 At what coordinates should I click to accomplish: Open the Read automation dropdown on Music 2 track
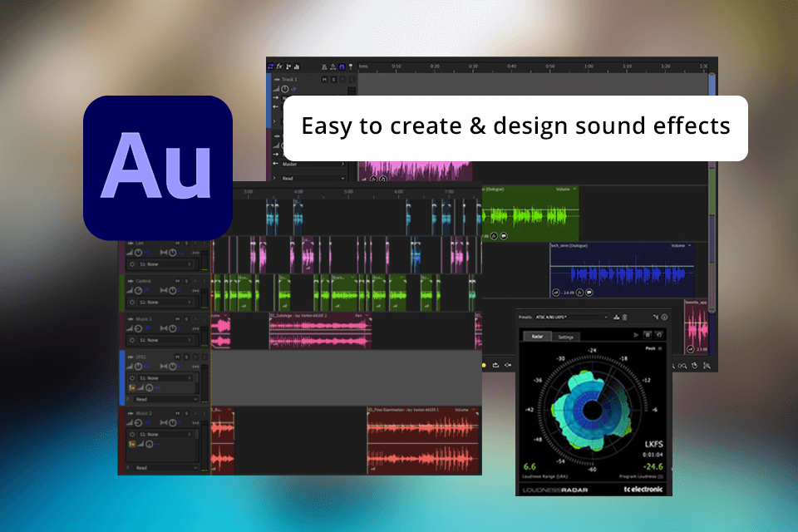[x=166, y=468]
